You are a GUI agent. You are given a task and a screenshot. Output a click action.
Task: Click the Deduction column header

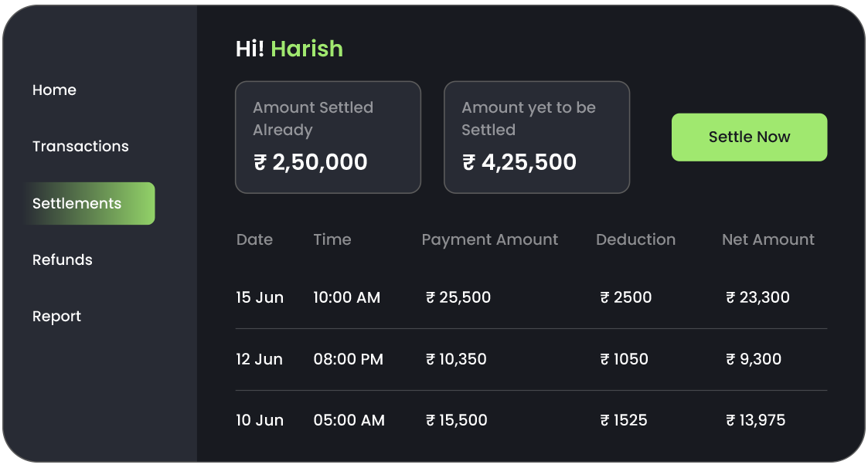coord(635,240)
